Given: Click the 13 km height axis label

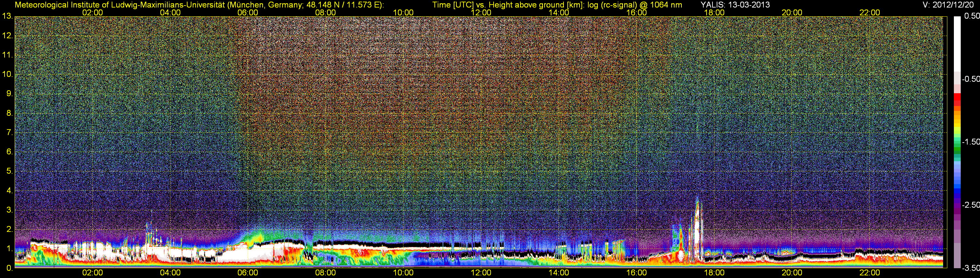Looking at the screenshot, I should point(7,16).
